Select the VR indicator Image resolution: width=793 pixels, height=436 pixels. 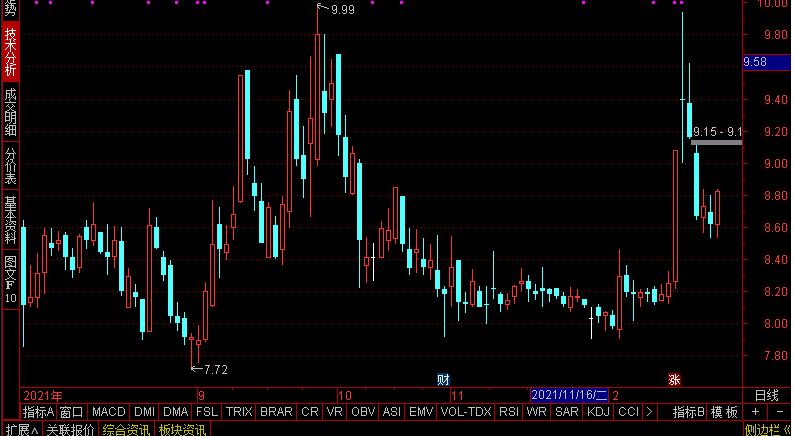[334, 412]
